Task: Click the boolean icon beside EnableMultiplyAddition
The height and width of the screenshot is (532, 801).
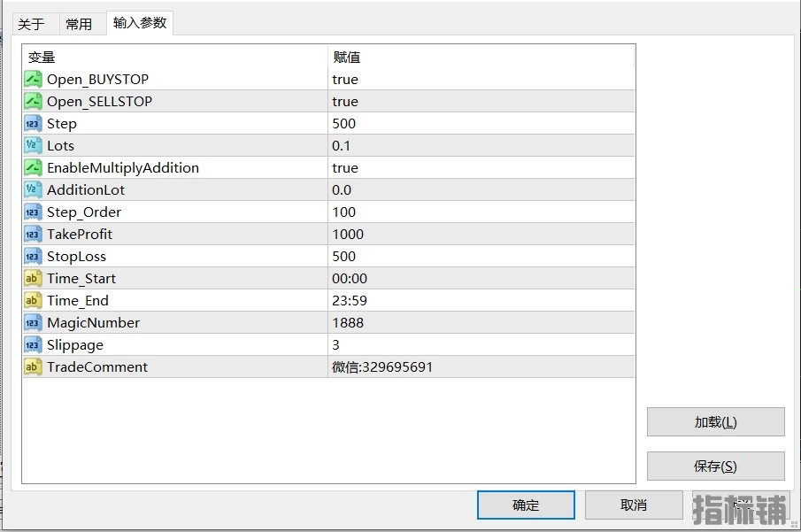Action: (33, 168)
